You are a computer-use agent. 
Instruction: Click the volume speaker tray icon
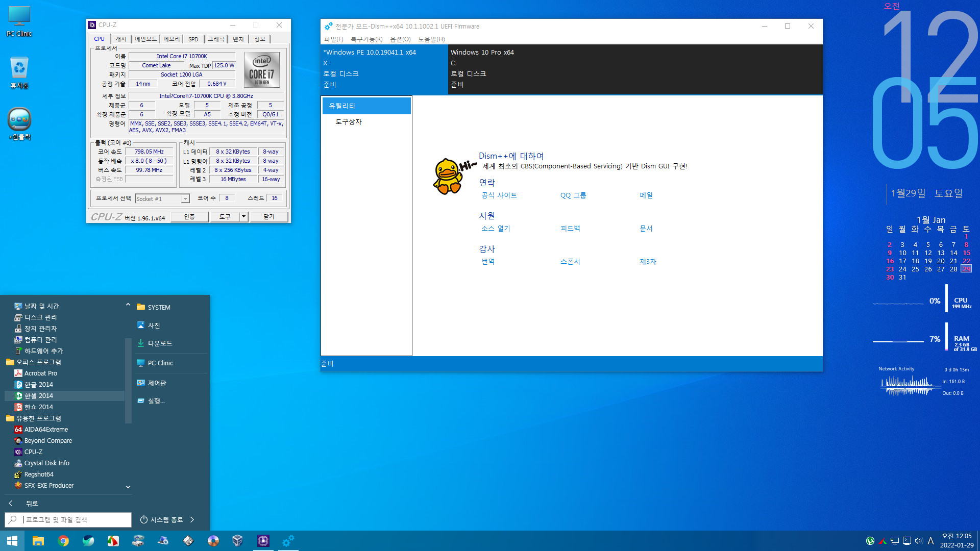click(x=919, y=541)
